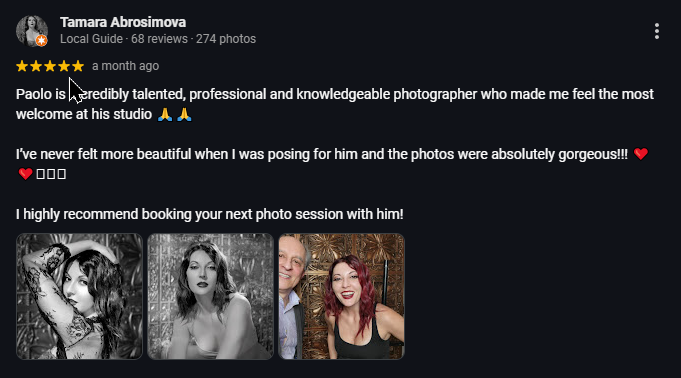
Task: Click the fourth yellow rating star
Action: [x=64, y=66]
